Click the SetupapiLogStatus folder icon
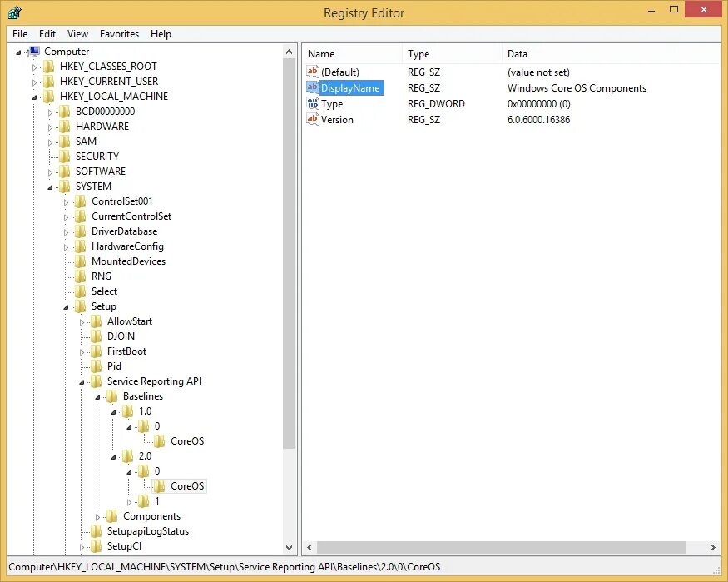This screenshot has height=582, width=728. point(97,531)
